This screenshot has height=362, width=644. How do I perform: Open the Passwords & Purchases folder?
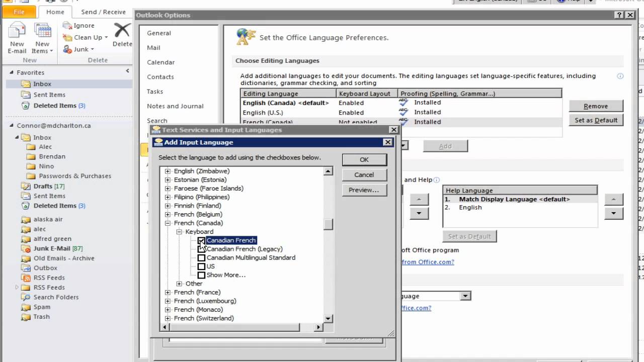click(x=75, y=176)
